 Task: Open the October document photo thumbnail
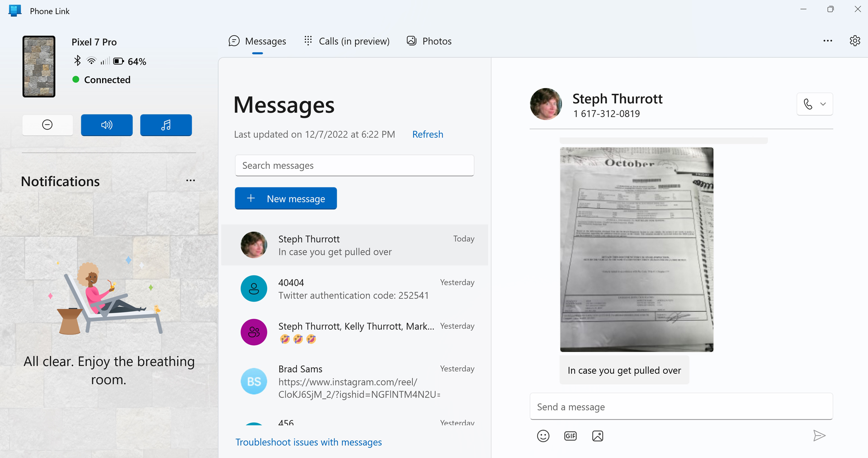point(637,249)
